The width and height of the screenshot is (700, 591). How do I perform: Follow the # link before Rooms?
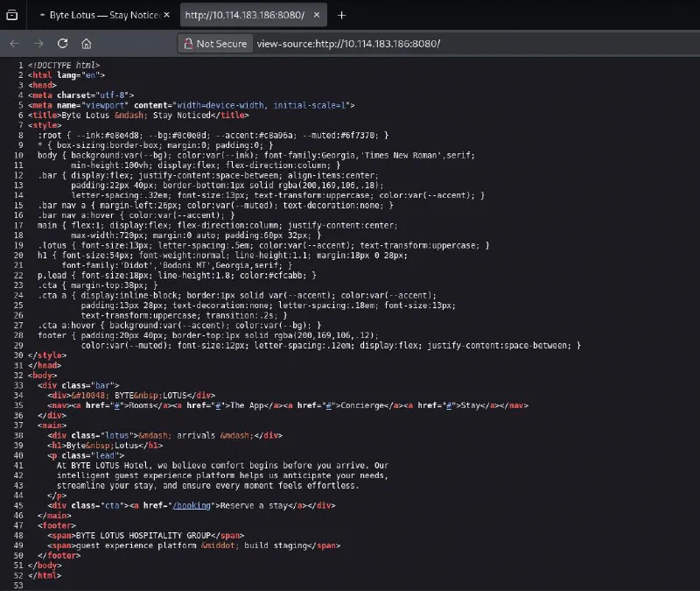[x=117, y=405]
